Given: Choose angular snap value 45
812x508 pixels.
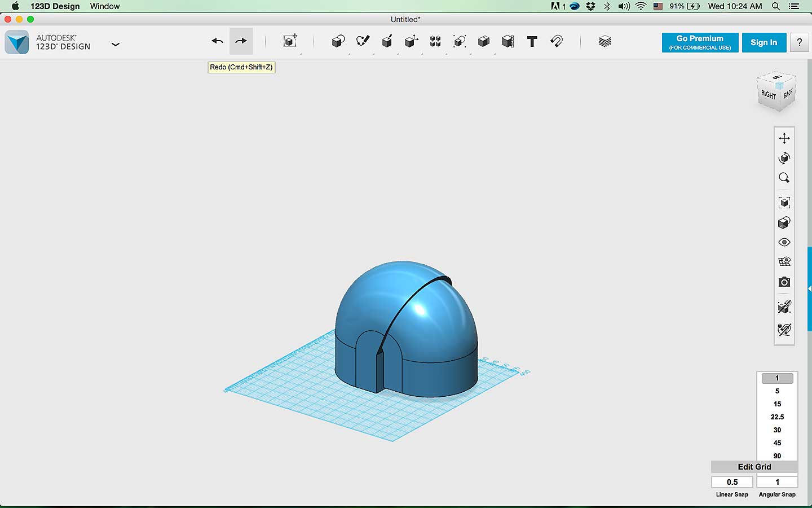Looking at the screenshot, I should 777,443.
